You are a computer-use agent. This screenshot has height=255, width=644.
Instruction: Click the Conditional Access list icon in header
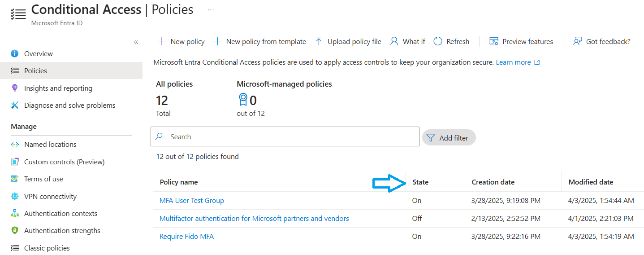click(x=18, y=13)
